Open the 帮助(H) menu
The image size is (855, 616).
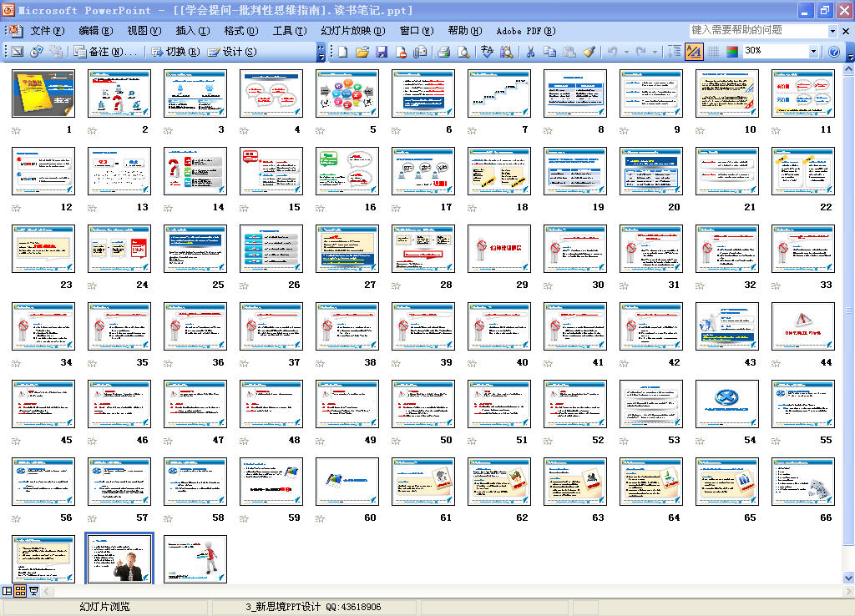pos(465,31)
